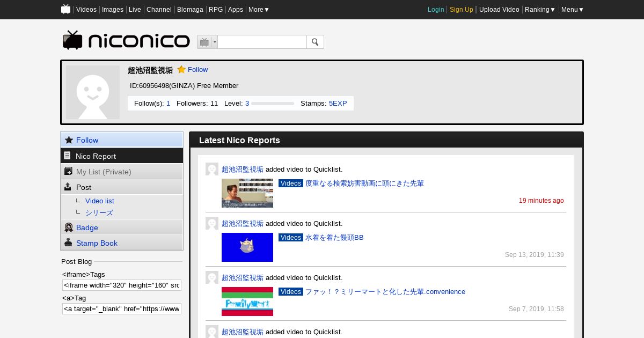Open video 度重なる検索妨害動画に頭にきた先輩
644x338 pixels.
[x=364, y=183]
